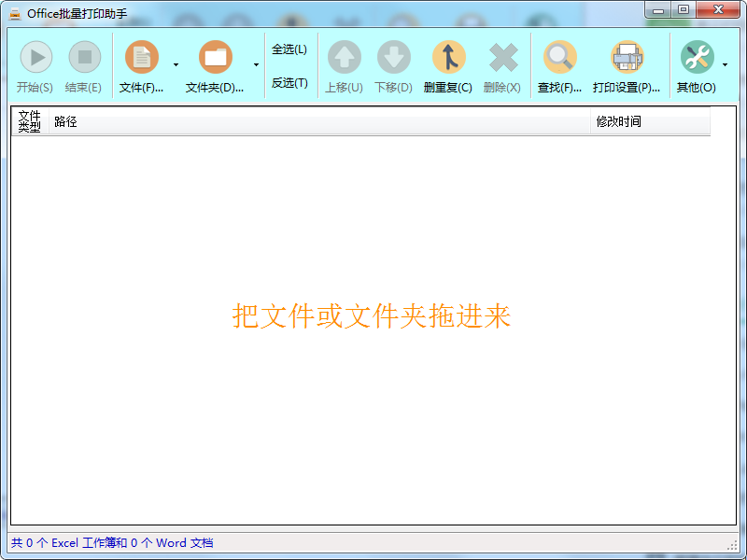Open the 文件 add files icon

pyautogui.click(x=142, y=57)
